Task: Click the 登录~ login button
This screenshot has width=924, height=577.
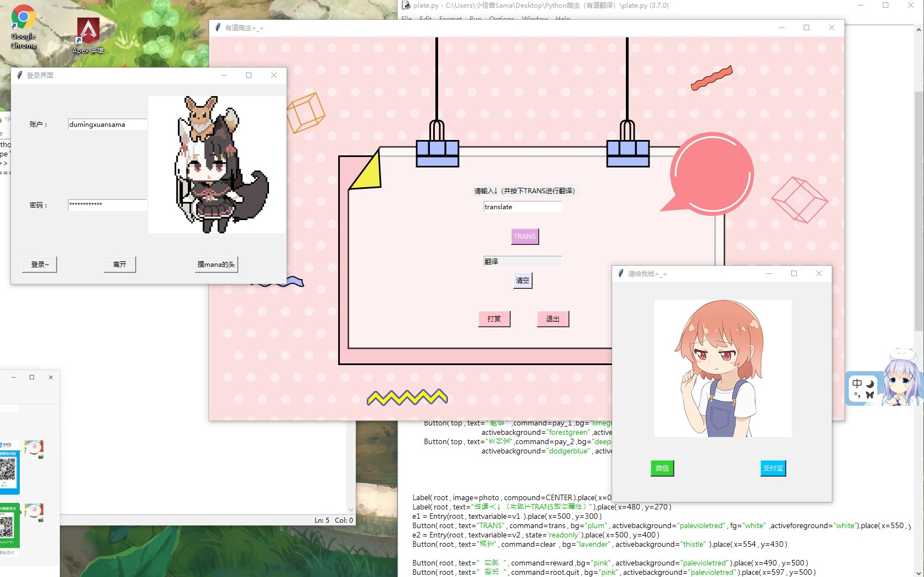Action: tap(40, 264)
